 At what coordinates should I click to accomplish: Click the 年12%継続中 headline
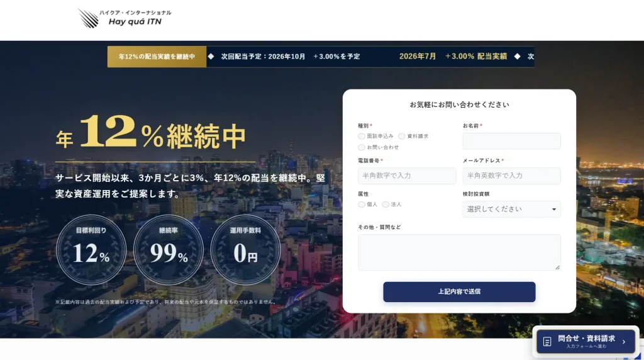(x=151, y=132)
